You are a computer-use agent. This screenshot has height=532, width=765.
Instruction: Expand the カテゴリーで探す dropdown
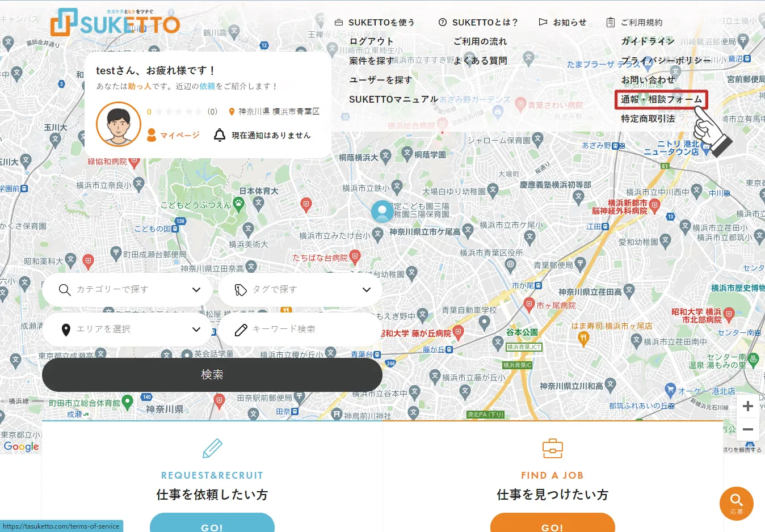[127, 289]
